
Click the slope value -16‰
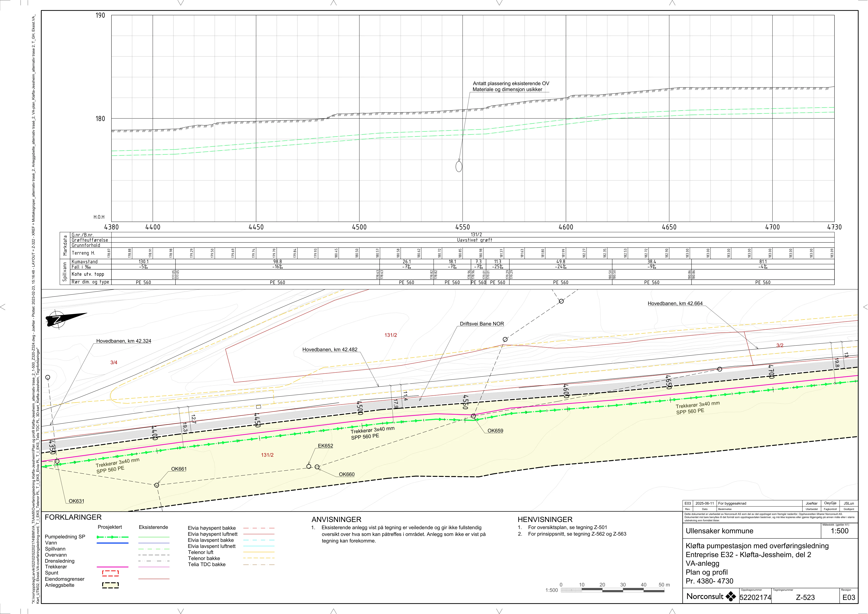click(x=277, y=267)
